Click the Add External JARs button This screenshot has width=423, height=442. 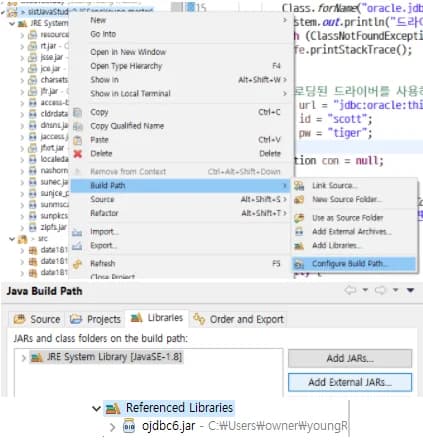coord(350,382)
